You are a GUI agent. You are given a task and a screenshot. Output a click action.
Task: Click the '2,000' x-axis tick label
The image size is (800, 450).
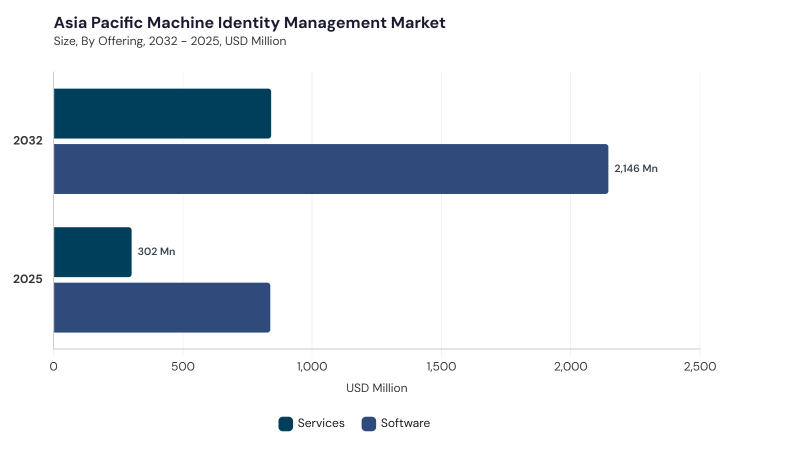point(571,366)
